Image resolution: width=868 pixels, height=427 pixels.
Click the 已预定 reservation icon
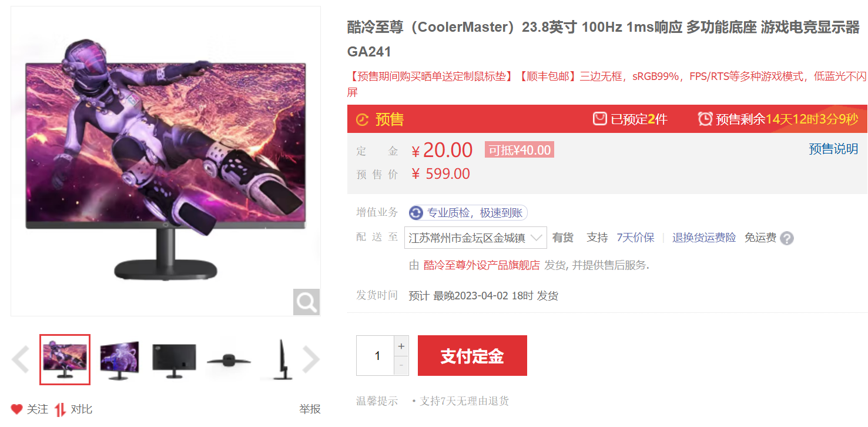pyautogui.click(x=599, y=119)
